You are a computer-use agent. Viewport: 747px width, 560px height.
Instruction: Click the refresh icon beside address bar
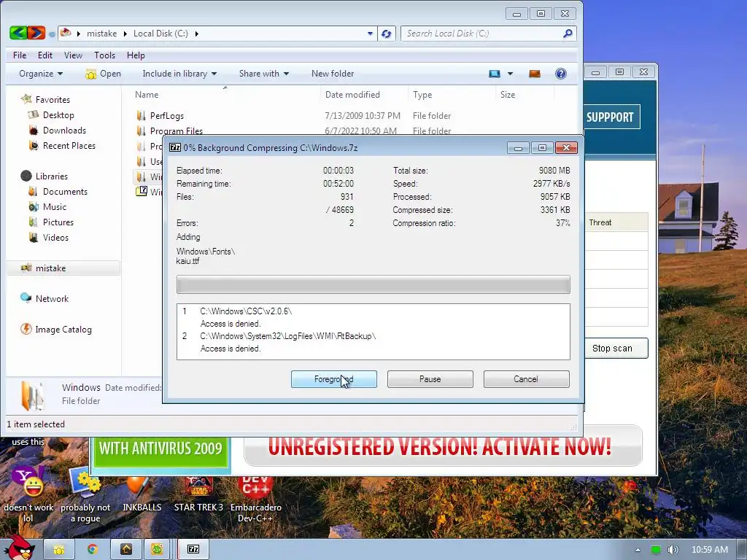click(x=387, y=34)
